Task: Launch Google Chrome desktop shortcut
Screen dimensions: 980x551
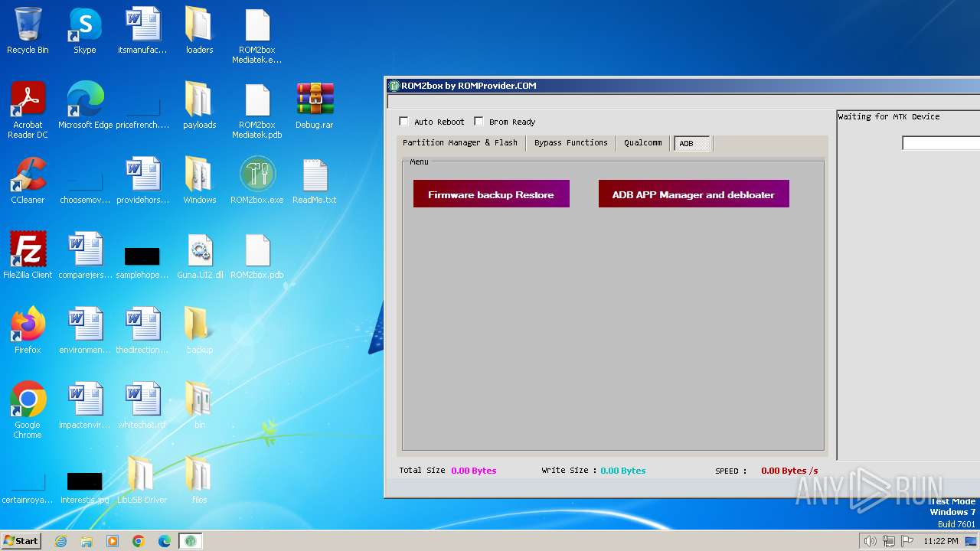Action: point(28,410)
